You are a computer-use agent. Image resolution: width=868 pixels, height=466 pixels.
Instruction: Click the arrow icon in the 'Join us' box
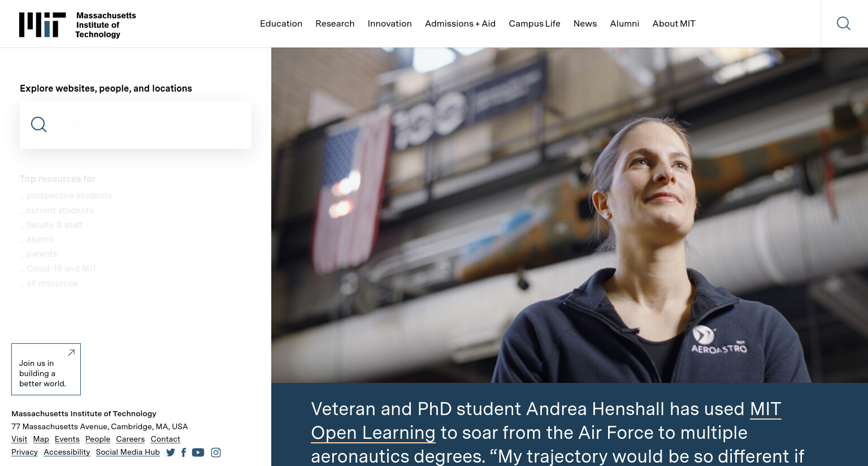pyautogui.click(x=71, y=353)
